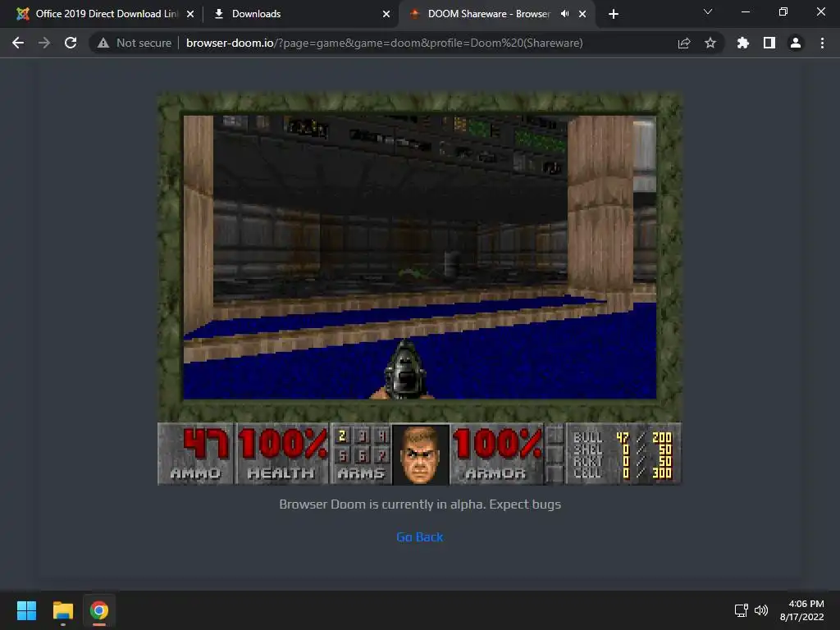Mute the DOOM Shareware tab audio
Viewport: 840px width, 630px height.
(x=564, y=14)
